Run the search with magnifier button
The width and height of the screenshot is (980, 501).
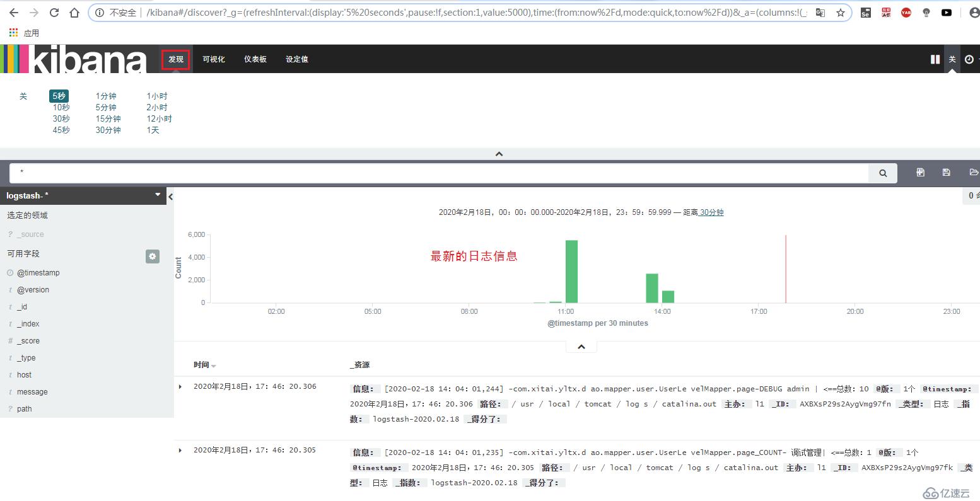coord(883,173)
